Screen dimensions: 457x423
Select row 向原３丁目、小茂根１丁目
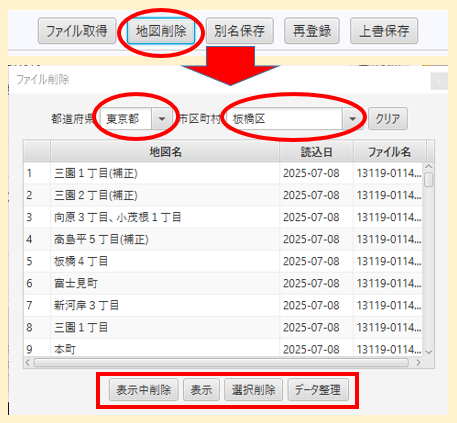point(223,217)
